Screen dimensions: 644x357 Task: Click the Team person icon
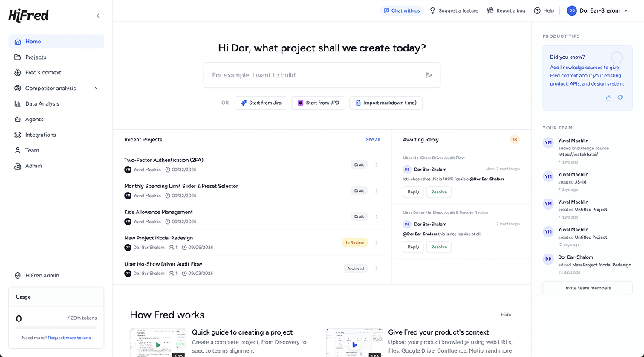pyautogui.click(x=18, y=150)
